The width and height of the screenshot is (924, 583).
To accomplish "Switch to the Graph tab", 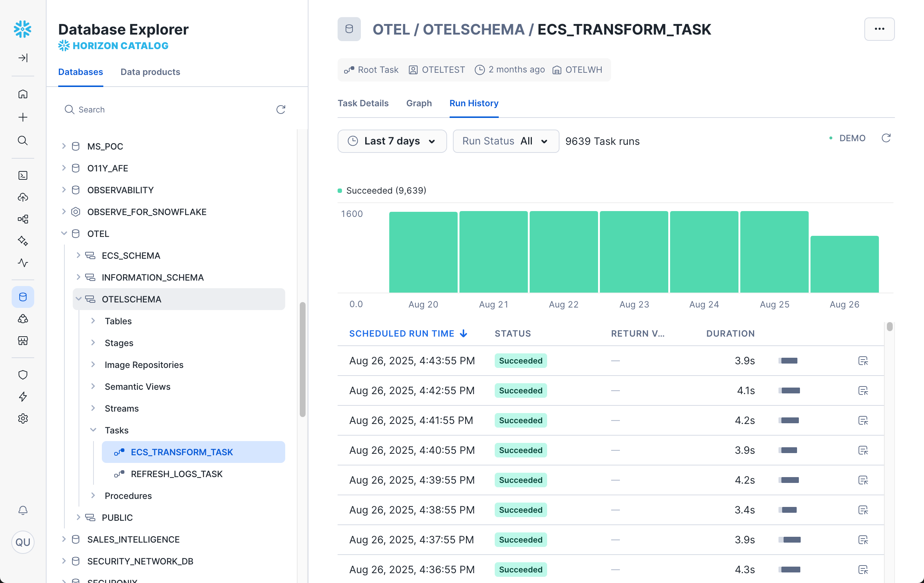I will [x=419, y=103].
